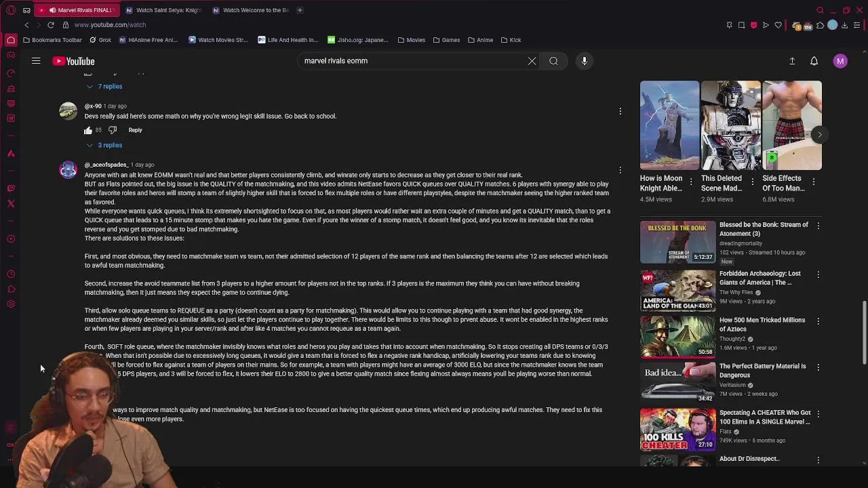Open options for 'How is Moon Knight' short
The height and width of the screenshot is (488, 868).
(691, 182)
